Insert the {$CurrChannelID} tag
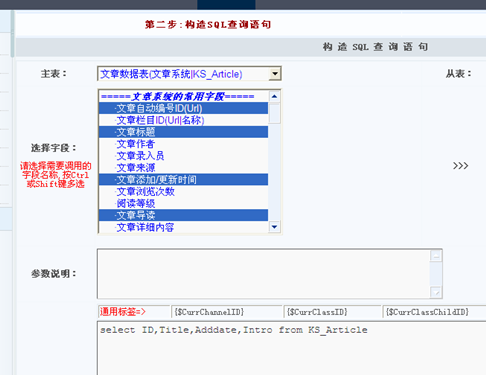486x375 pixels. click(x=227, y=312)
